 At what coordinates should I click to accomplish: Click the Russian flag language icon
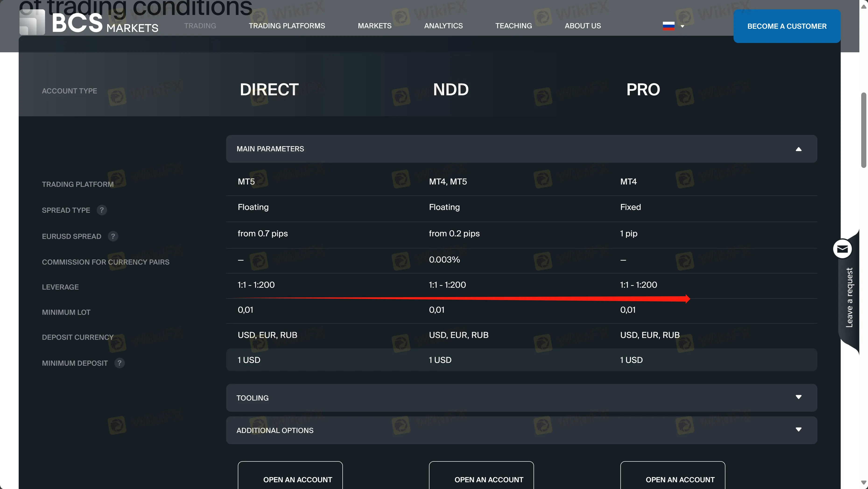pos(668,26)
